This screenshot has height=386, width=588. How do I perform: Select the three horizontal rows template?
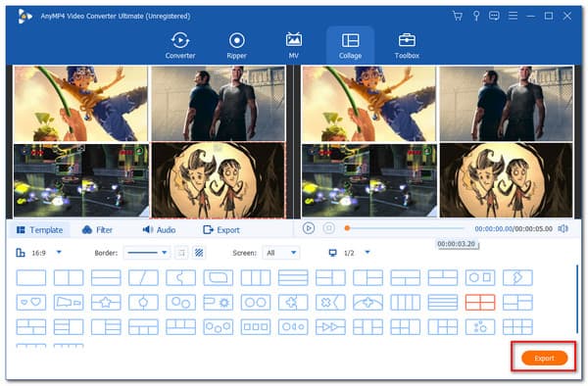(293, 277)
